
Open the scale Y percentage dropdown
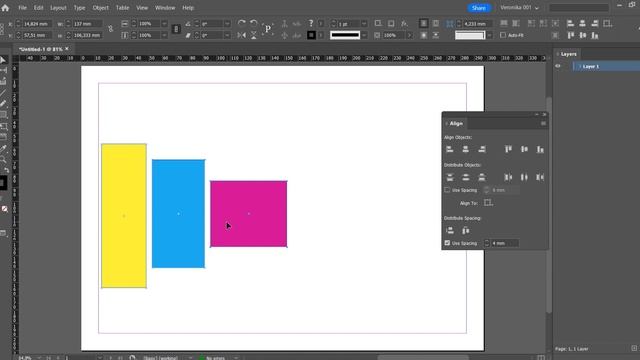point(164,36)
